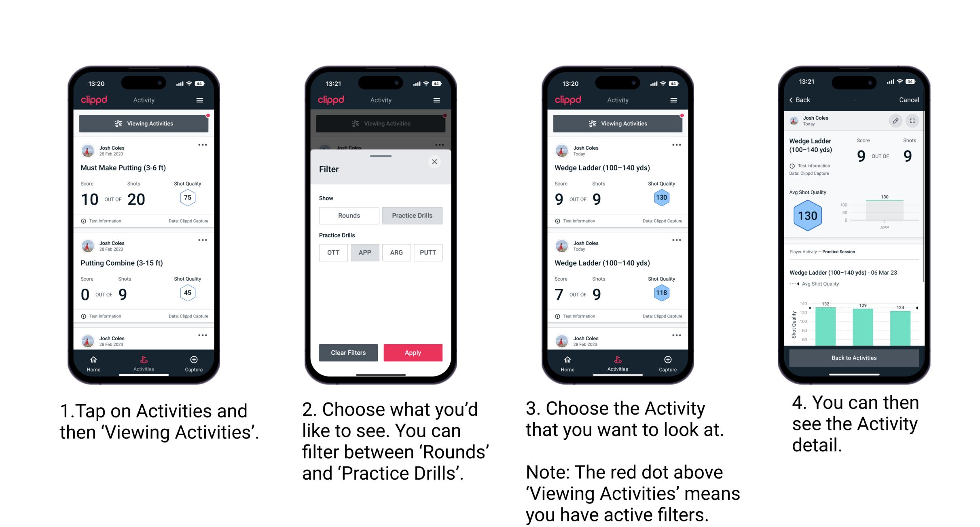Select the ARG practice drill category
Screen dimensions: 980x527
396,252
